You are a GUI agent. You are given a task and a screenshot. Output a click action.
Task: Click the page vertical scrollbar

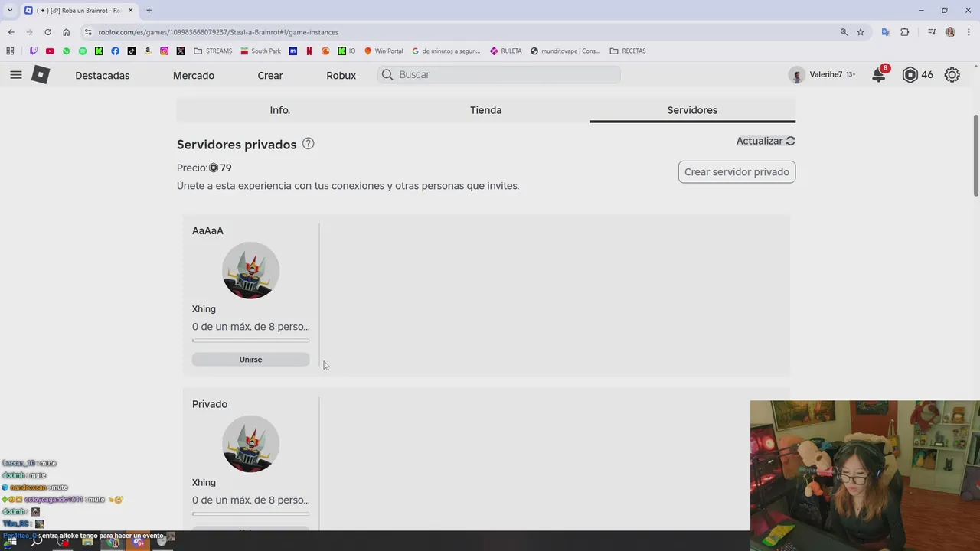click(x=975, y=157)
